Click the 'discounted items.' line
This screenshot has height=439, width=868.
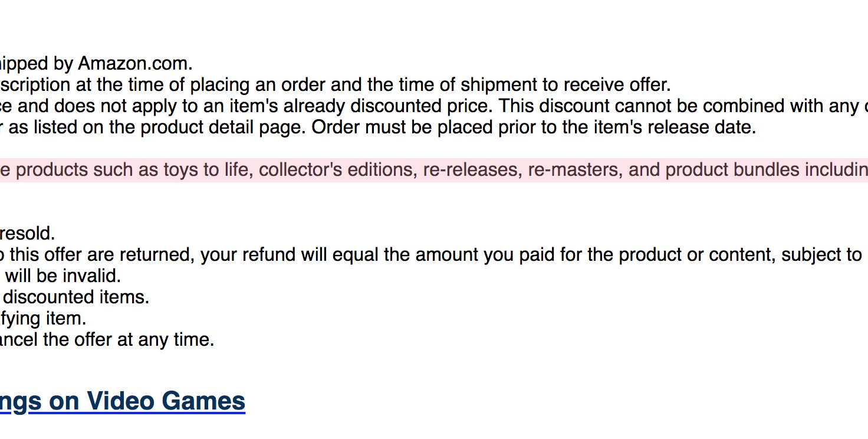74,297
